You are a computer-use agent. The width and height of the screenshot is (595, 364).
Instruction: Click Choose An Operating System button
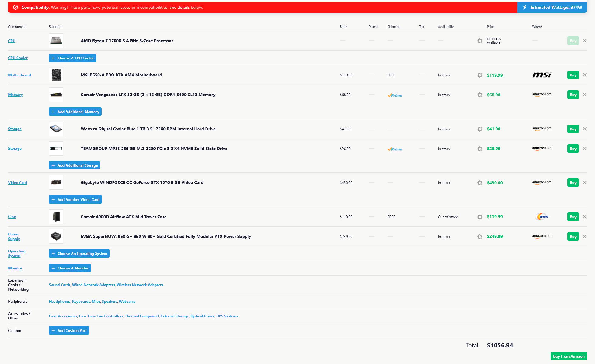coord(79,253)
